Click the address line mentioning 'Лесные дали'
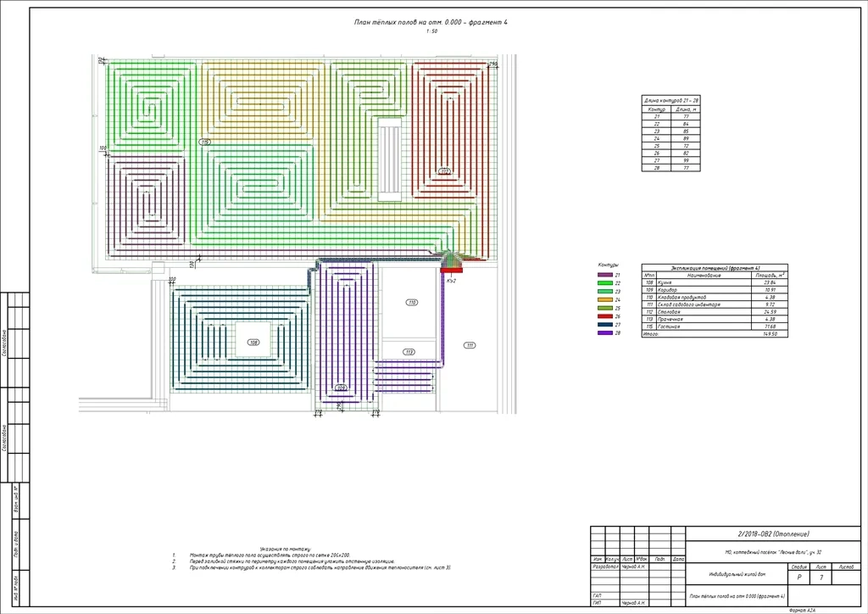The image size is (868, 614). [773, 552]
